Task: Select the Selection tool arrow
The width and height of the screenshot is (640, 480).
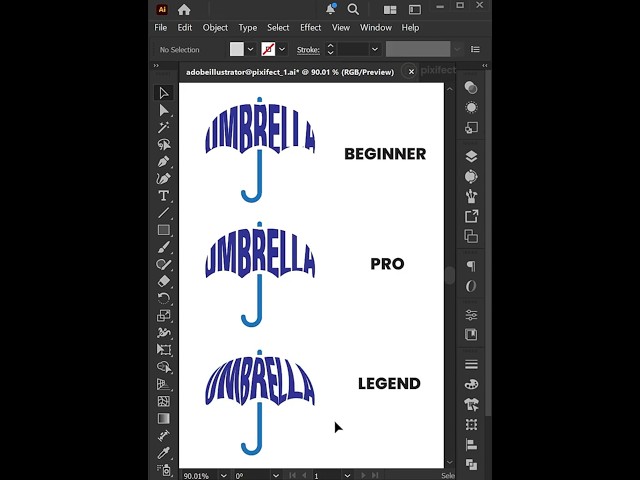Action: click(164, 93)
